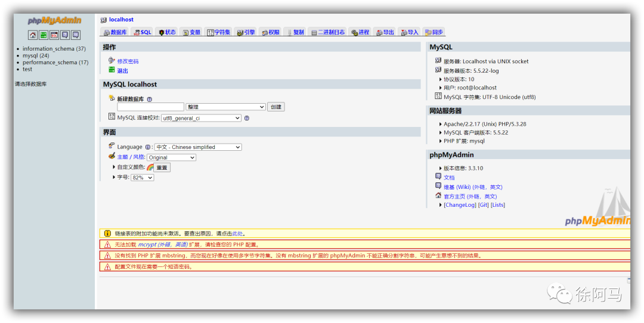Open the mysql (24) database
The width and height of the screenshot is (644, 323).
click(36, 55)
